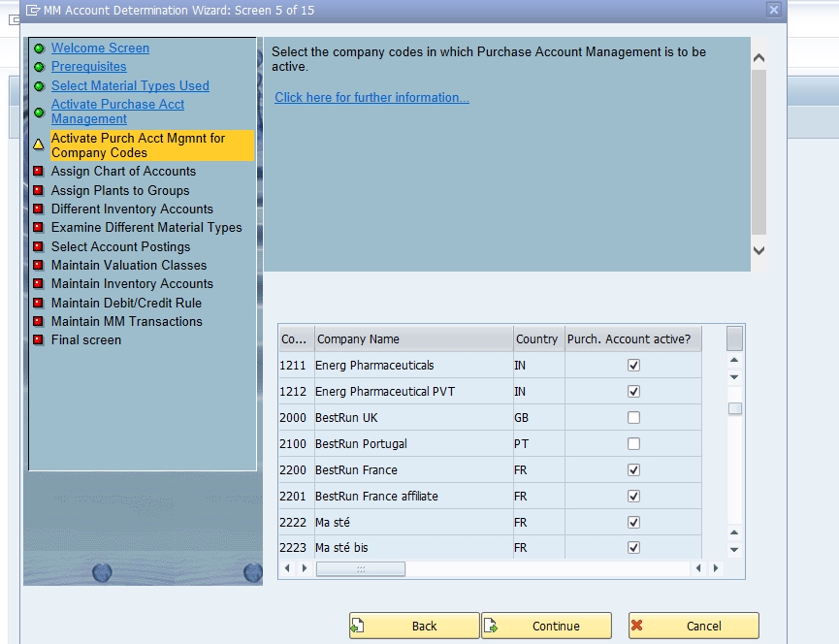
Task: Click table horizontal scrollbar thumb
Action: (361, 569)
